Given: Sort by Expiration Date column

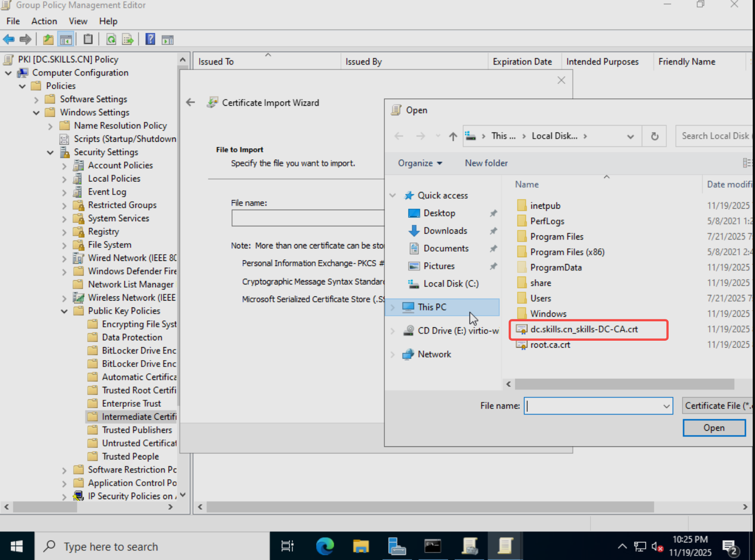Looking at the screenshot, I should pos(525,61).
